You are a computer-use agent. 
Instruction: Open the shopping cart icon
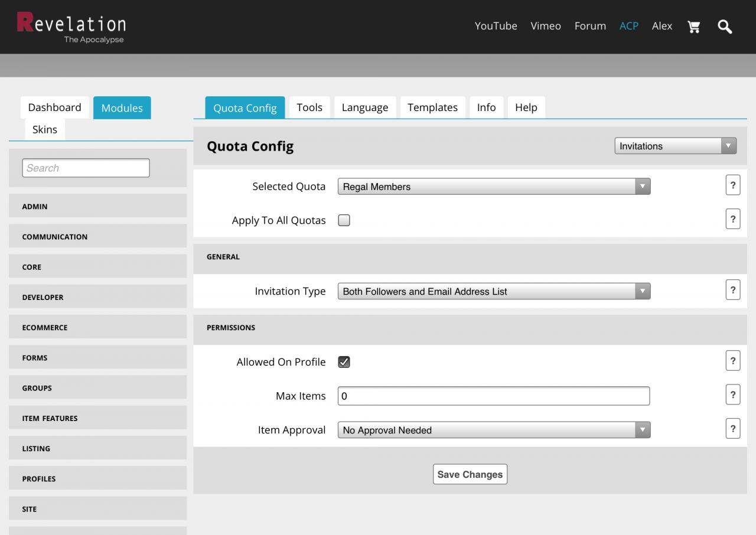click(x=694, y=27)
